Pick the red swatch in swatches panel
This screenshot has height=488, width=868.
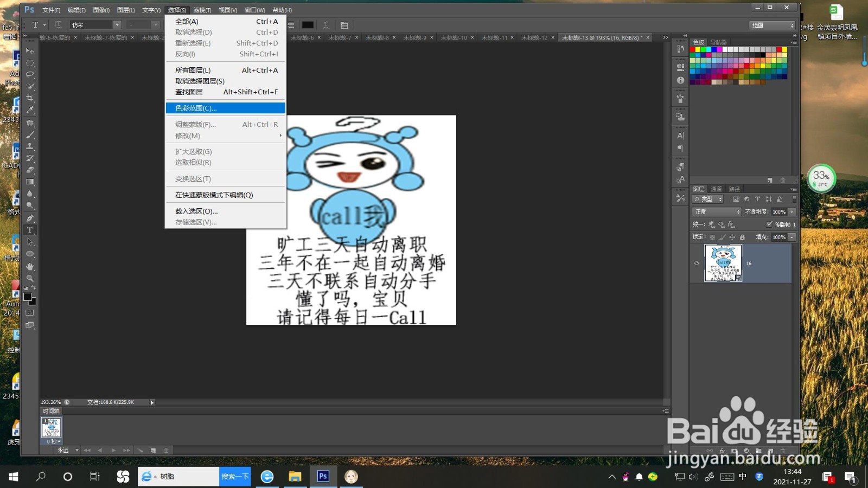[x=692, y=49]
